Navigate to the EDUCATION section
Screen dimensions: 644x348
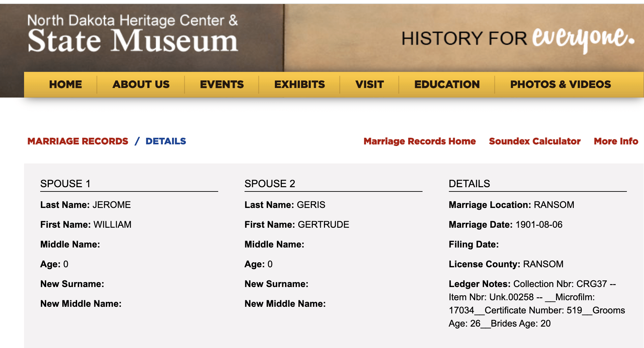(x=447, y=84)
